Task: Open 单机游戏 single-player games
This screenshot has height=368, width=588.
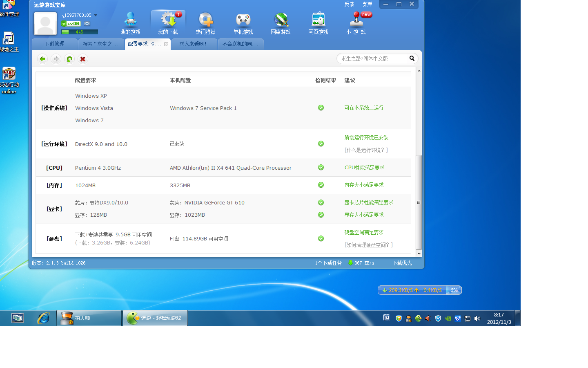Action: [x=243, y=23]
